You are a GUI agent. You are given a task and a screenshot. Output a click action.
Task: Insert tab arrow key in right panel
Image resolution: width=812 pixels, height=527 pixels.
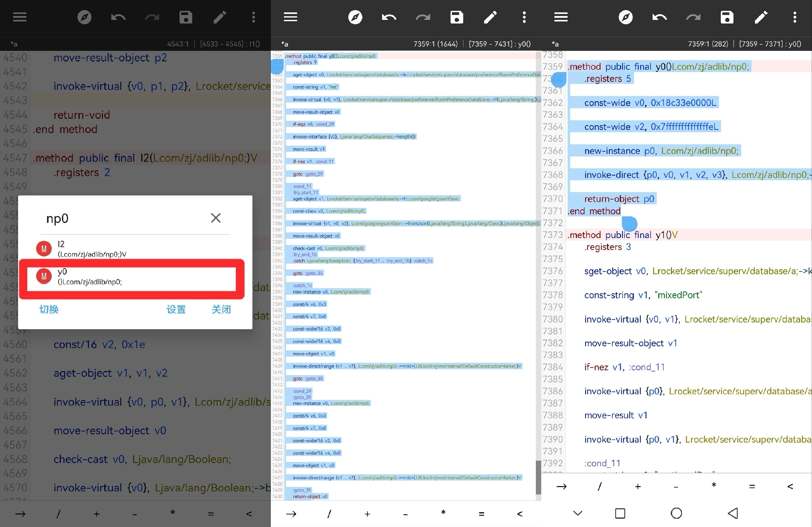click(x=562, y=486)
